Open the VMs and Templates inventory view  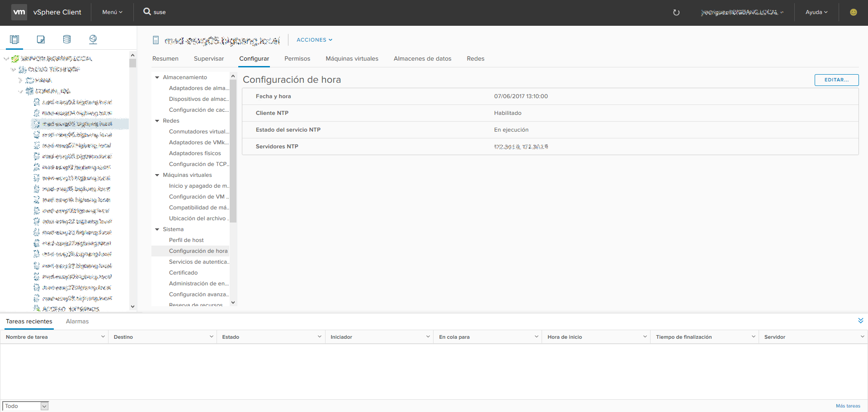(x=41, y=39)
